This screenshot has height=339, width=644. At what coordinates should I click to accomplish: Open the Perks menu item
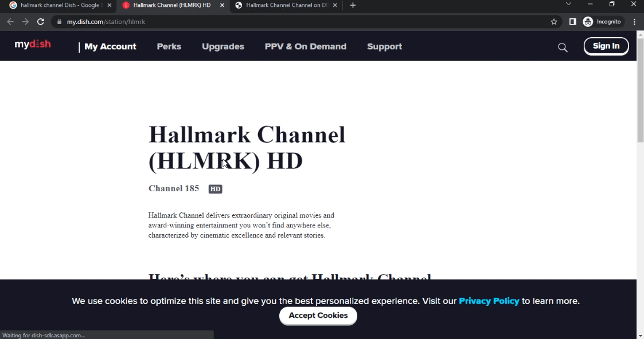coord(169,47)
